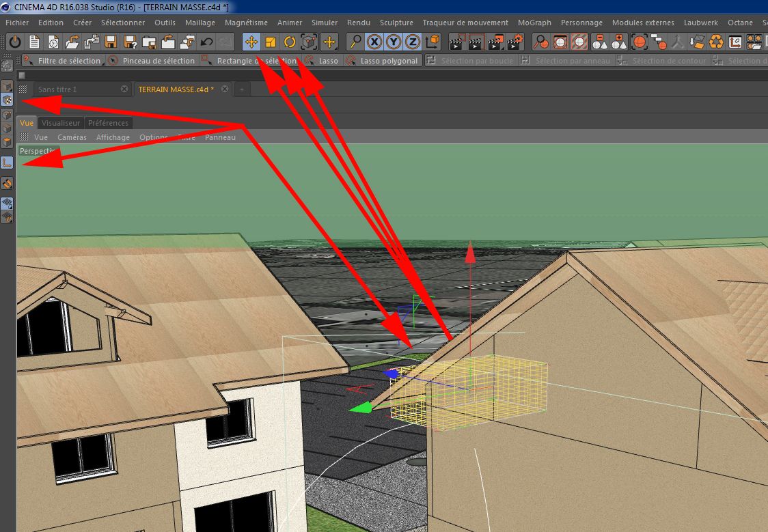Image resolution: width=768 pixels, height=532 pixels.
Task: Click the sphere with plus cone icon
Action: coord(618,42)
